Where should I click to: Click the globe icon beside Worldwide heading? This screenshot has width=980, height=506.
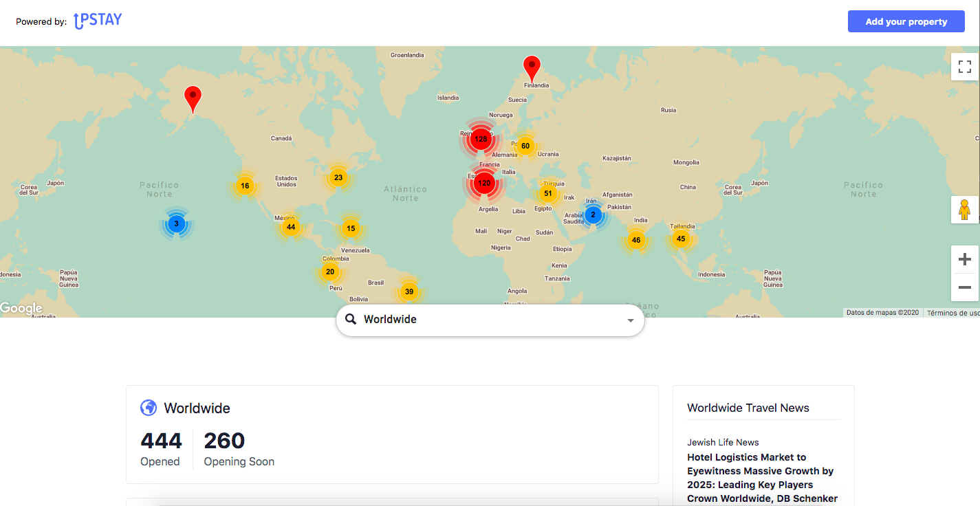[x=149, y=408]
